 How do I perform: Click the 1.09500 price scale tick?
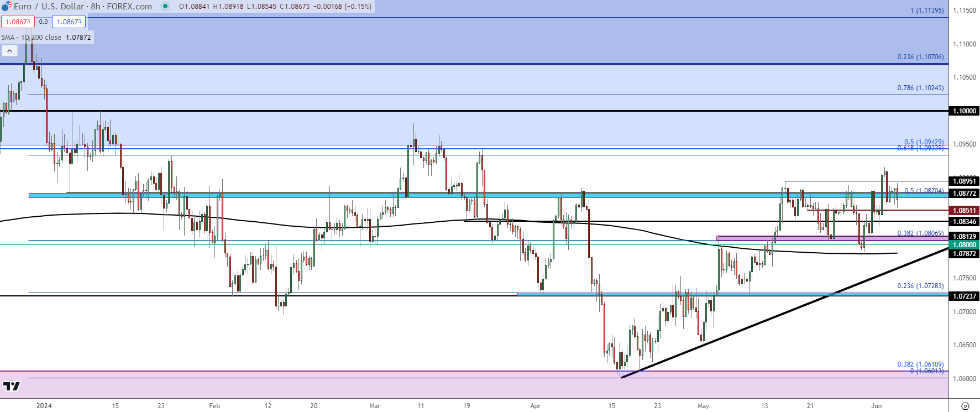(965, 144)
